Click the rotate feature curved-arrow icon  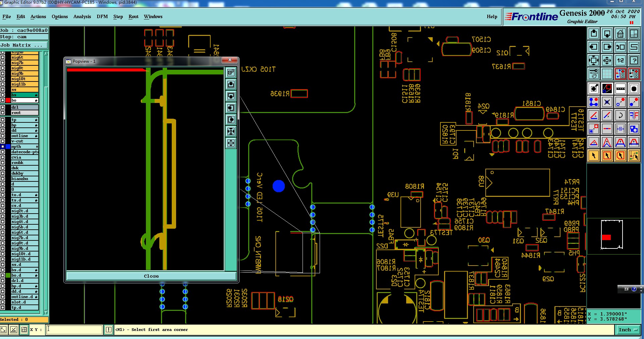pyautogui.click(x=621, y=115)
